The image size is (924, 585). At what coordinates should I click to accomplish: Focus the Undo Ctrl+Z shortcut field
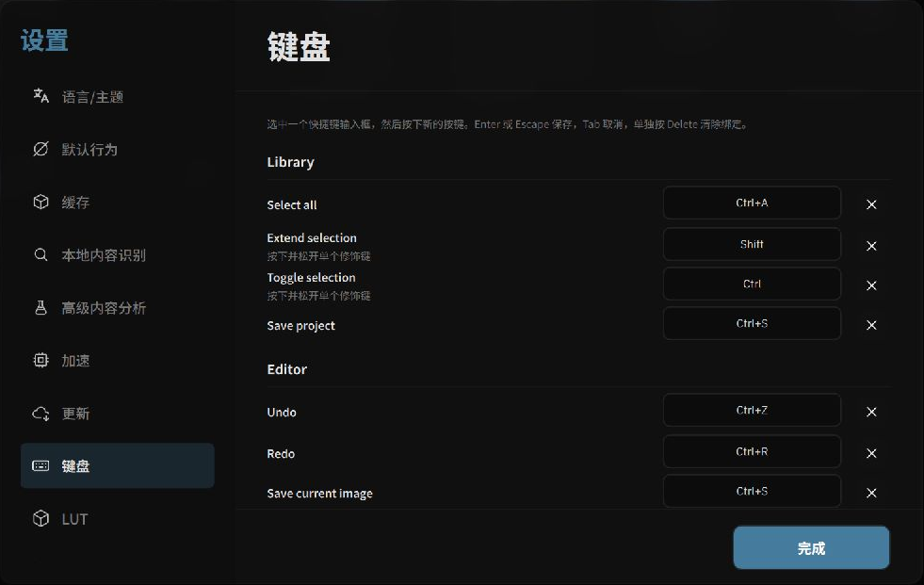tap(752, 410)
